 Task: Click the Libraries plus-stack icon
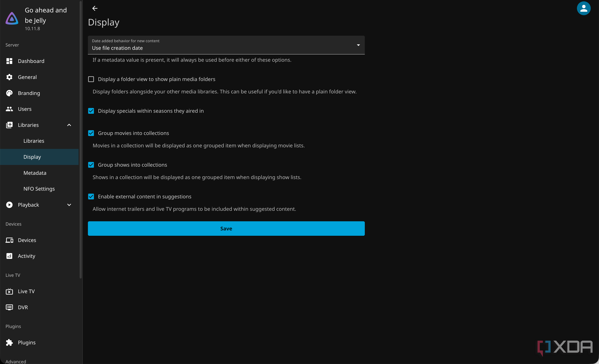(x=9, y=125)
